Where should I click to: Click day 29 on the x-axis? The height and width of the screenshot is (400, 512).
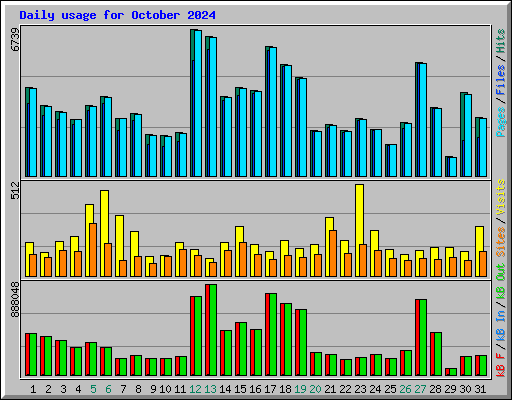pos(450,389)
